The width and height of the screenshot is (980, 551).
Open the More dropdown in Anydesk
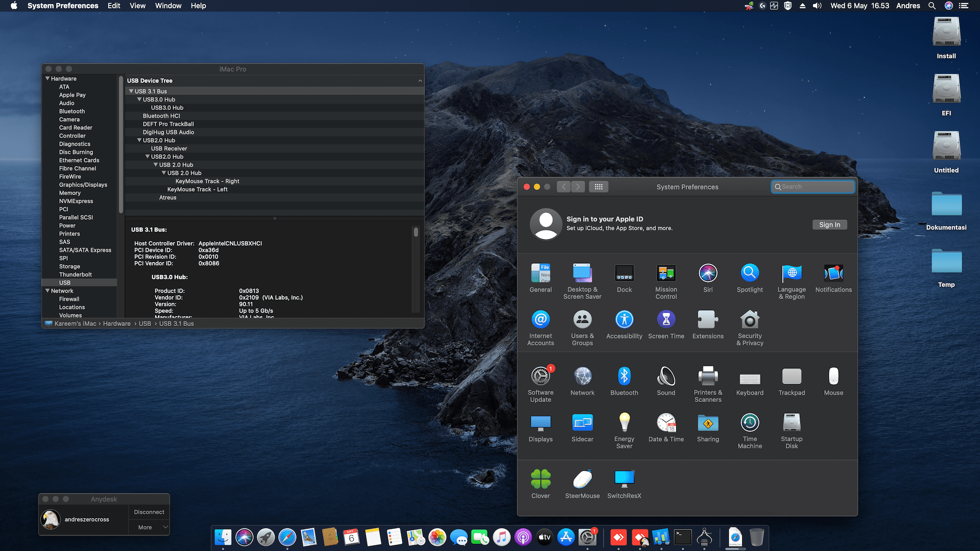point(149,528)
